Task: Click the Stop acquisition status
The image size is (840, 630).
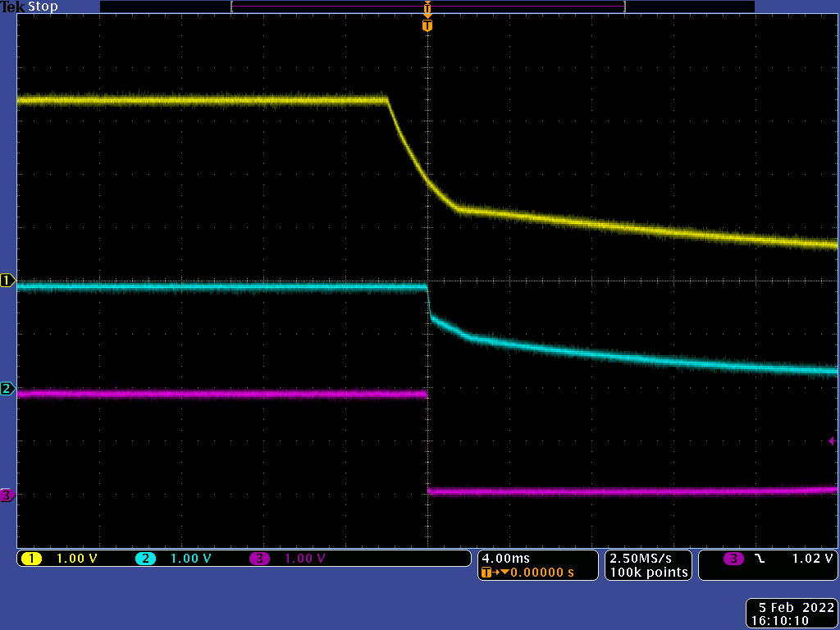Action: click(x=43, y=7)
